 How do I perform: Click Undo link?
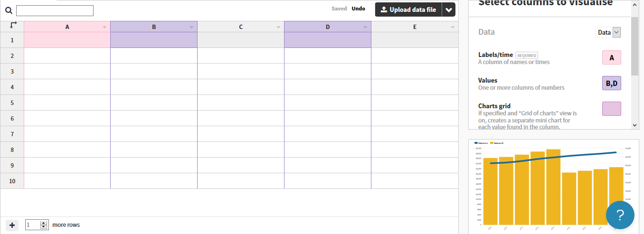(x=358, y=9)
